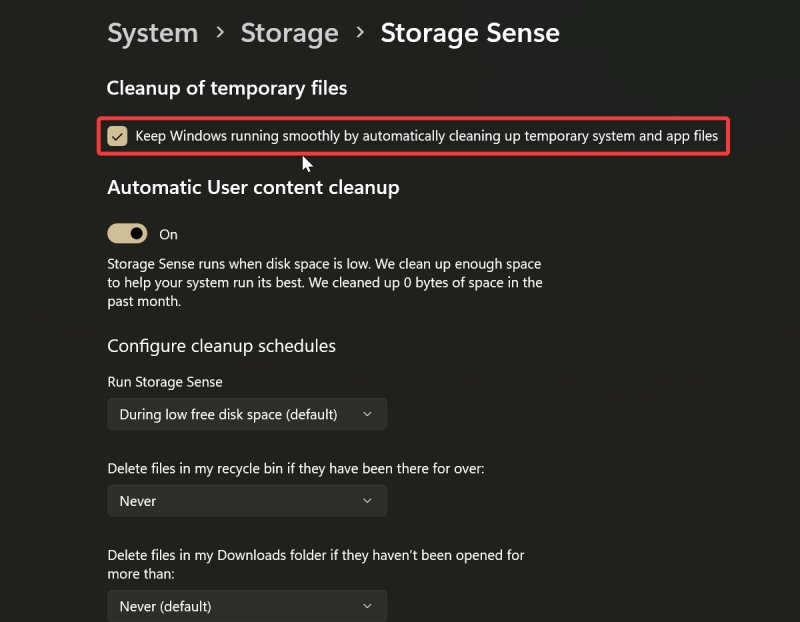Click the Cleanup of temporary files heading
This screenshot has height=622, width=800.
coord(226,88)
